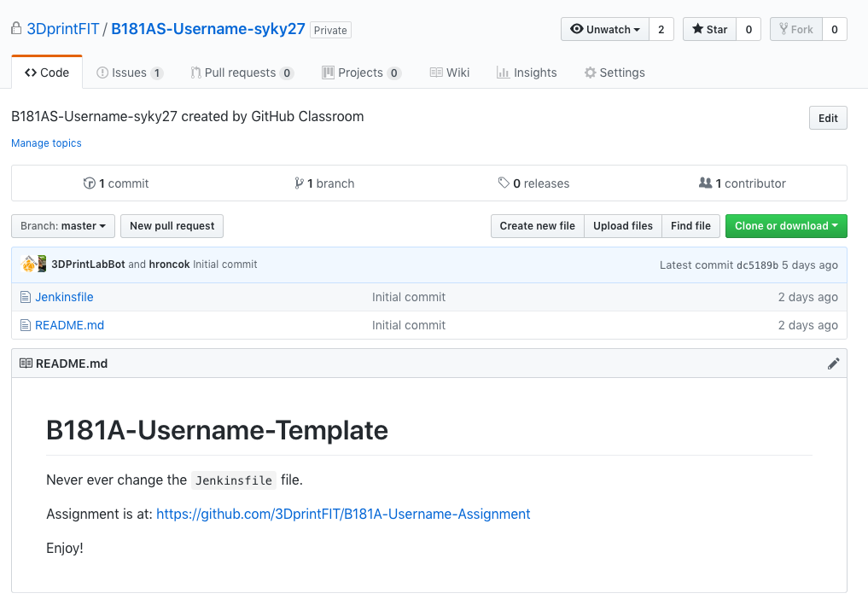The height and width of the screenshot is (599, 868).
Task: Open repository Settings via gear icon
Action: [x=590, y=73]
